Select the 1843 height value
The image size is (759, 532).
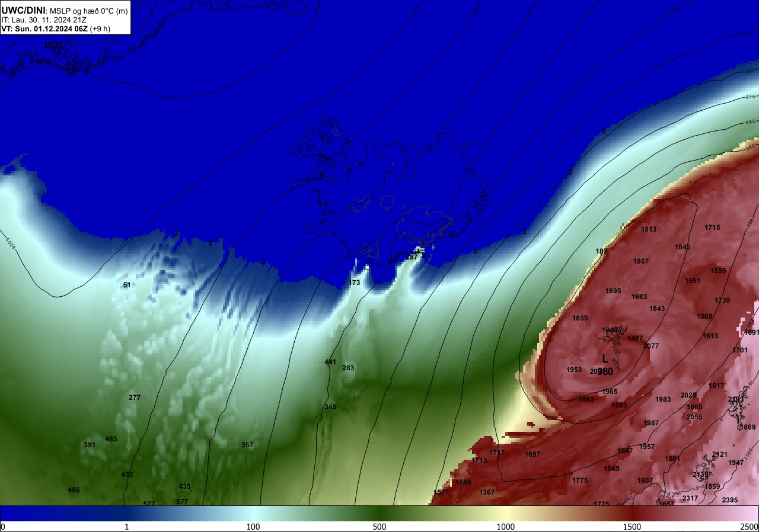pyautogui.click(x=657, y=309)
